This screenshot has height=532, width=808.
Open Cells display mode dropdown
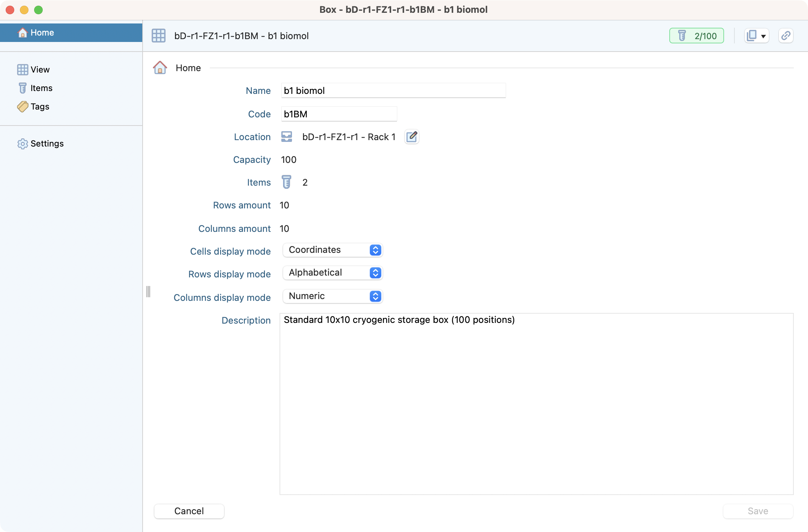[x=333, y=250]
